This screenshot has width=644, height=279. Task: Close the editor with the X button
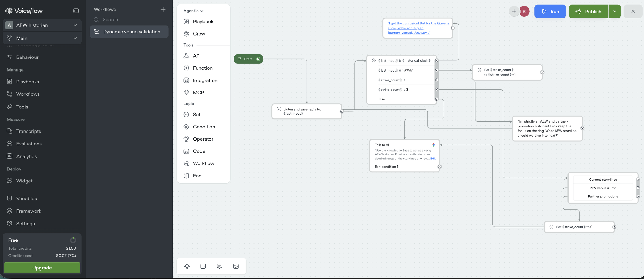[633, 11]
